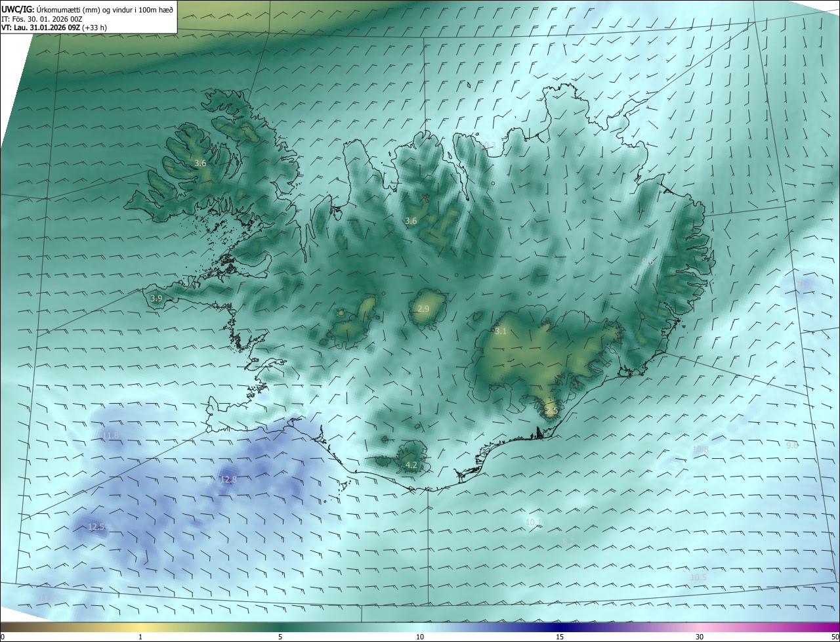The height and width of the screenshot is (642, 840).
Task: Select the 5 tick label on the color scale
Action: tap(280, 637)
